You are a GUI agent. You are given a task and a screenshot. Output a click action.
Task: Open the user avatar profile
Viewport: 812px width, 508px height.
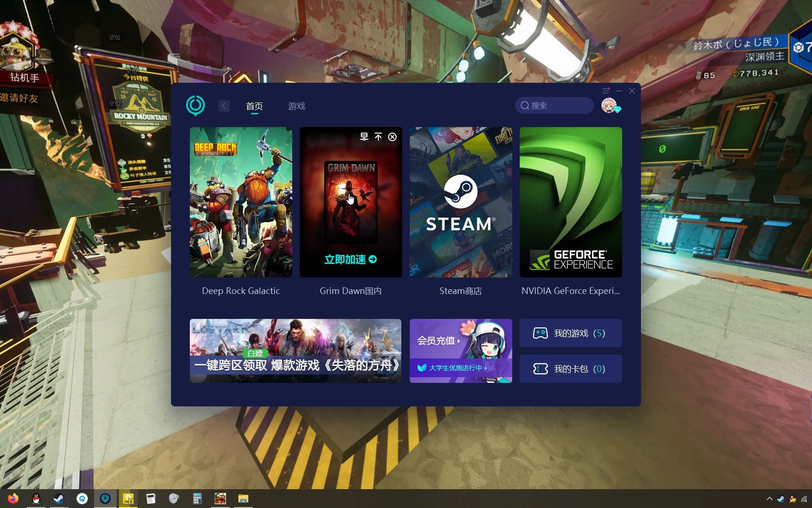click(609, 105)
